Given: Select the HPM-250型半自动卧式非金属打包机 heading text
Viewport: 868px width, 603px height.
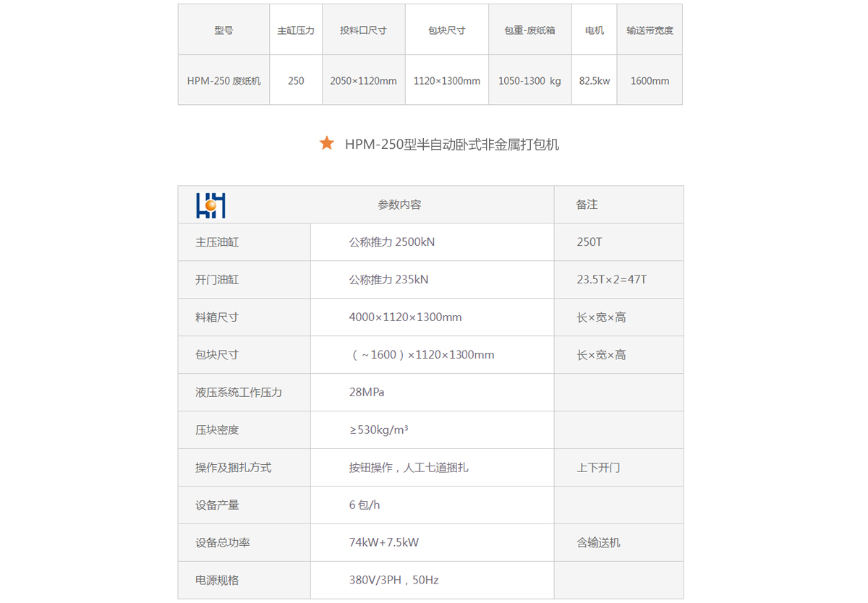Looking at the screenshot, I should coord(451,145).
